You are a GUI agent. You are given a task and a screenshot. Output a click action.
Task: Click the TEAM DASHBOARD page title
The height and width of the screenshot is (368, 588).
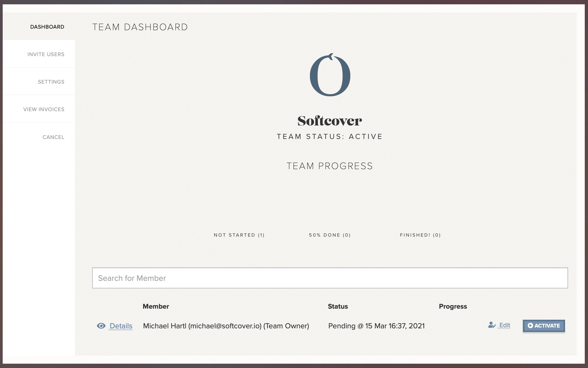point(140,27)
